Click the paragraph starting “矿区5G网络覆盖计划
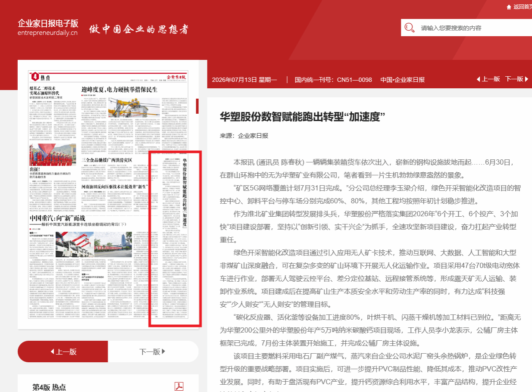Screen dimensions: 532x392 370,194
